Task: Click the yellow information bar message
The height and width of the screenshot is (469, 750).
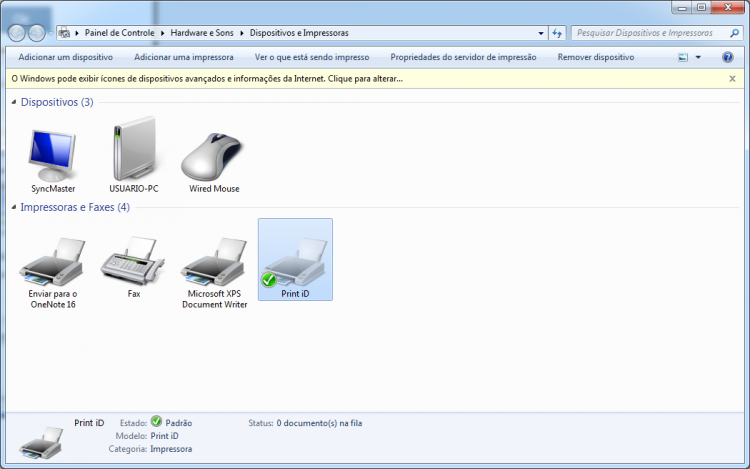Action: (x=207, y=79)
